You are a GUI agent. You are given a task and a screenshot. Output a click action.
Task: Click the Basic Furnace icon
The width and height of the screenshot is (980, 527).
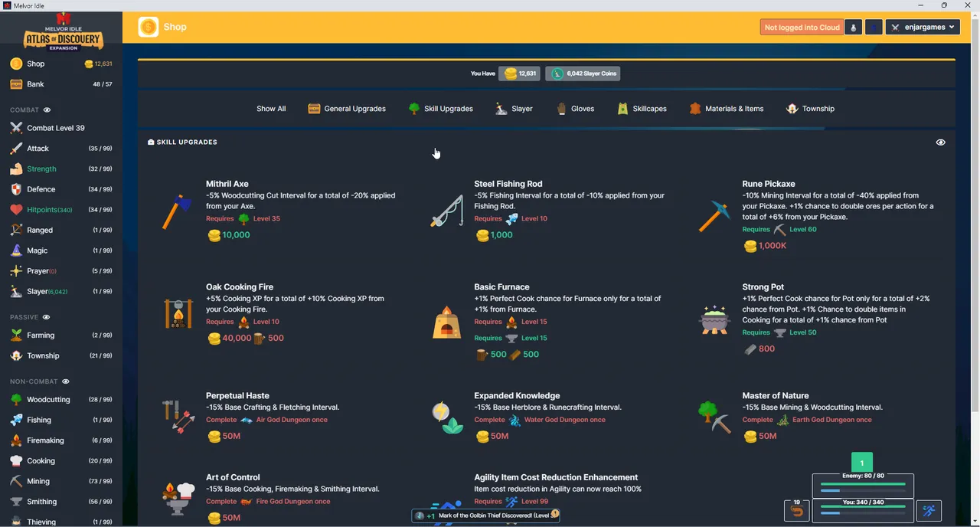click(x=447, y=322)
